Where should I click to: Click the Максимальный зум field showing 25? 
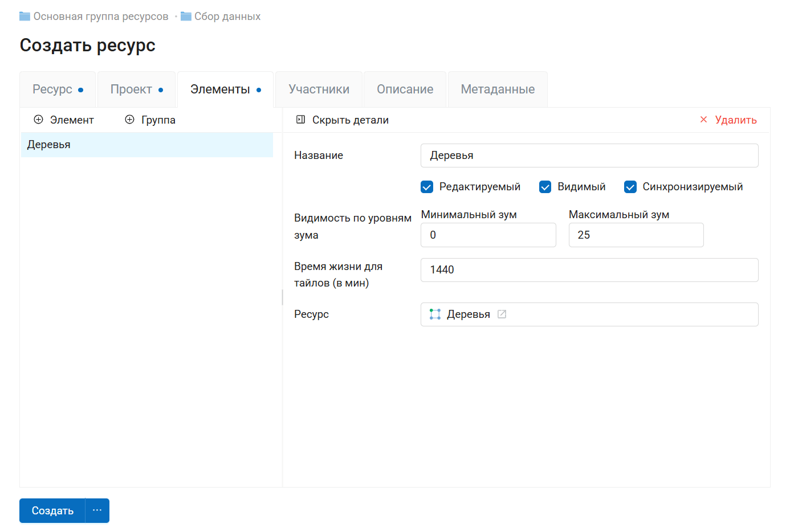(x=636, y=235)
